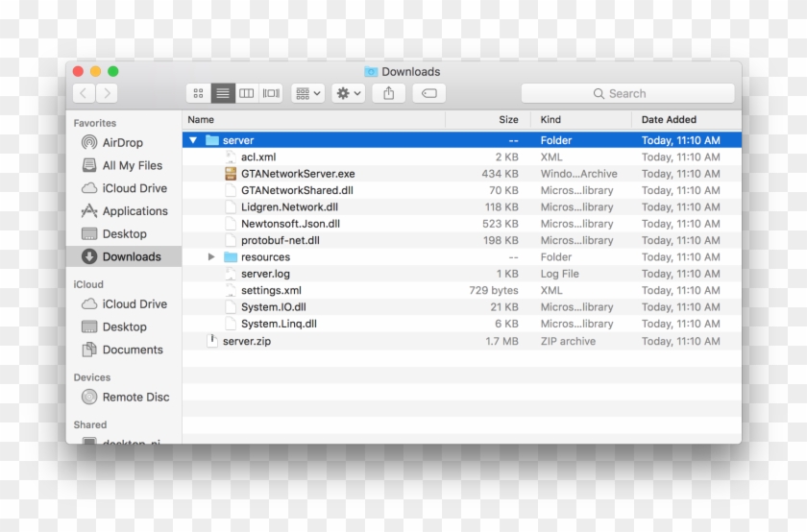
Task: Click the yellow minimize window button
Action: click(x=96, y=71)
